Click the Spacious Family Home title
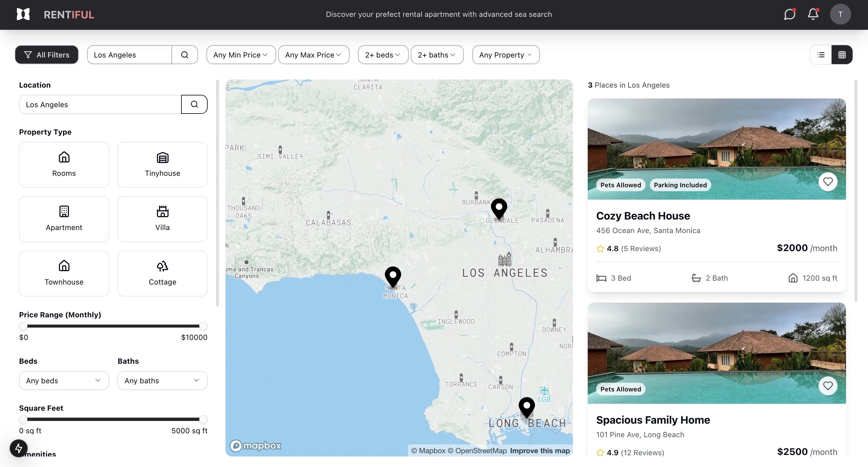This screenshot has height=467, width=868. click(x=653, y=420)
